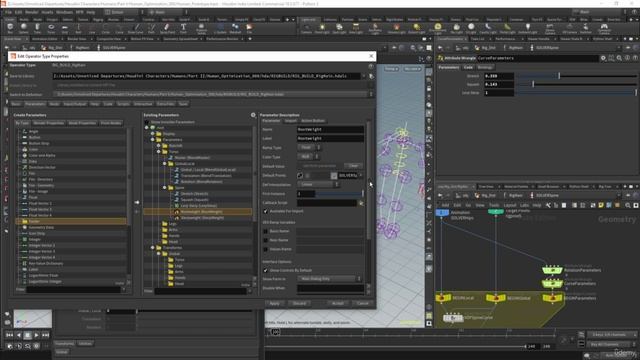The image size is (640, 360).
Task: Open the Windows menu in menu bar
Action: click(64, 12)
